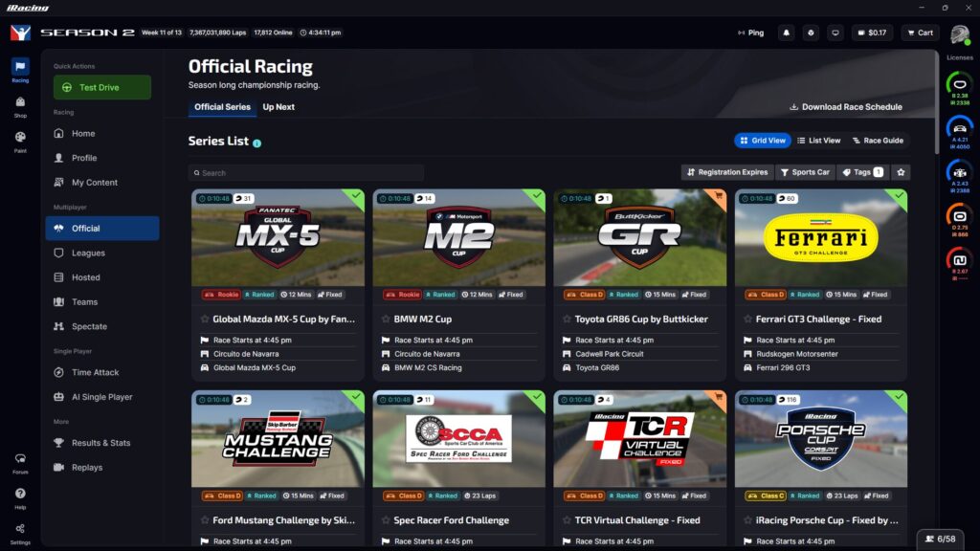Image resolution: width=980 pixels, height=551 pixels.
Task: Open Results & Stats in the sidebar
Action: click(x=101, y=443)
